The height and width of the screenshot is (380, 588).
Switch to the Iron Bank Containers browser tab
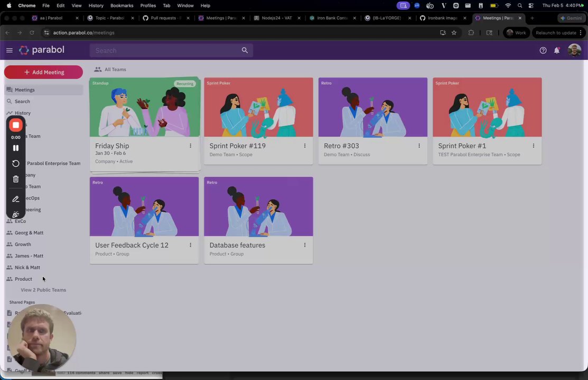click(x=332, y=18)
